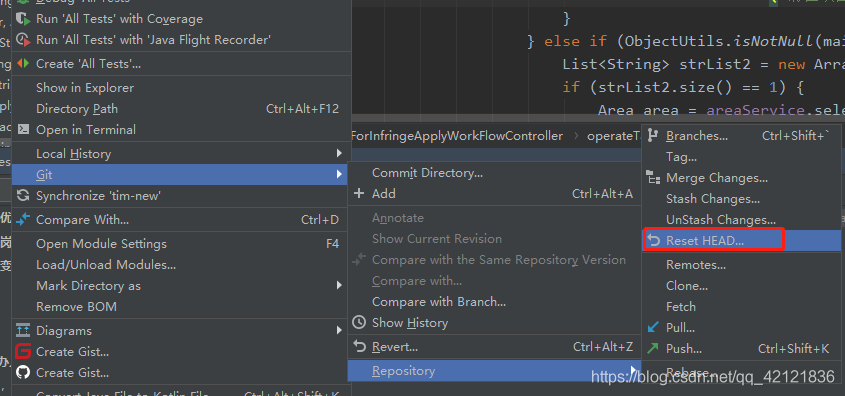Click the Reset HEAD undo icon
Screen dimensions: 845x396
pos(654,241)
